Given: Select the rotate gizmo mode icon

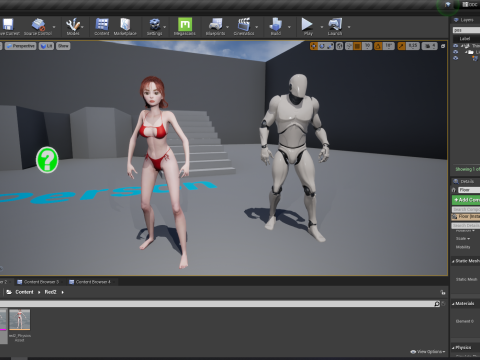Looking at the screenshot, I should (322, 46).
